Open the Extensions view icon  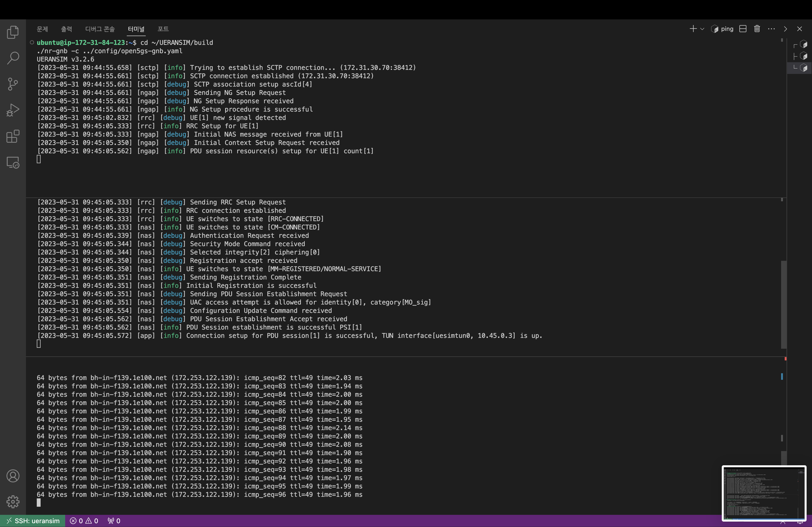[x=13, y=136]
